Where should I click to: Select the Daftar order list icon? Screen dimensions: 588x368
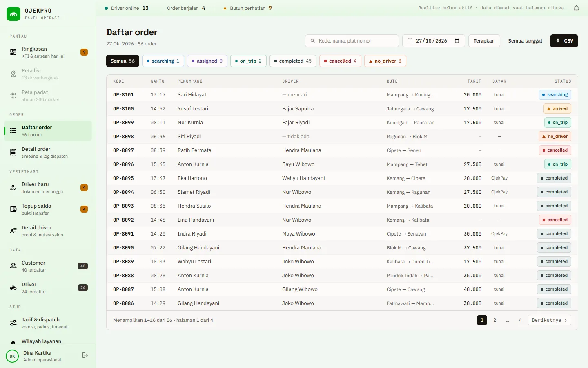[13, 131]
